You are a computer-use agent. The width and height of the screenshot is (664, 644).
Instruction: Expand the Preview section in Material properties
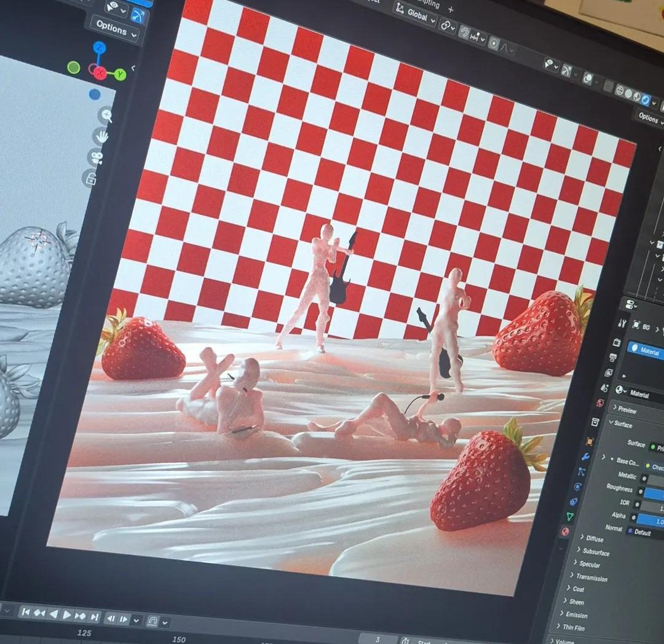pyautogui.click(x=627, y=409)
